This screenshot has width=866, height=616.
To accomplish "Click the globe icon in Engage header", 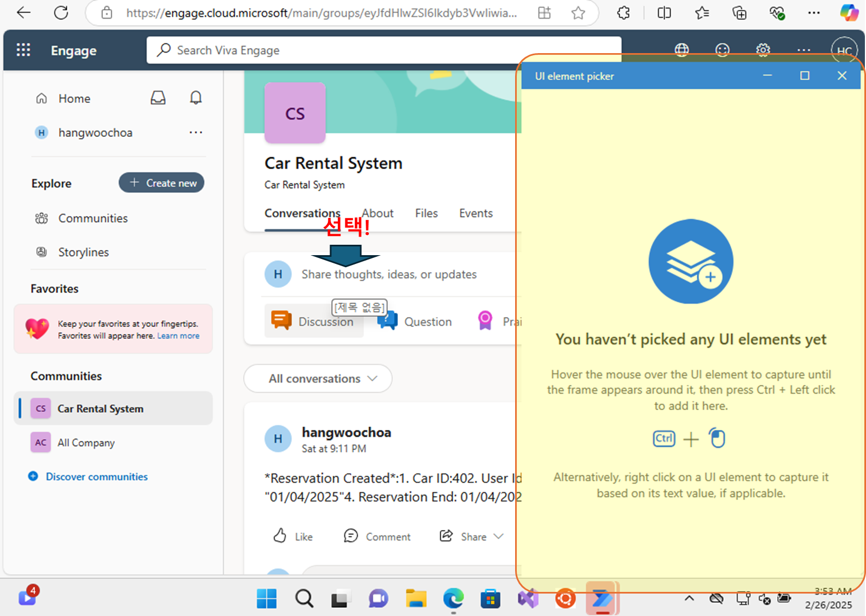I will (x=682, y=50).
